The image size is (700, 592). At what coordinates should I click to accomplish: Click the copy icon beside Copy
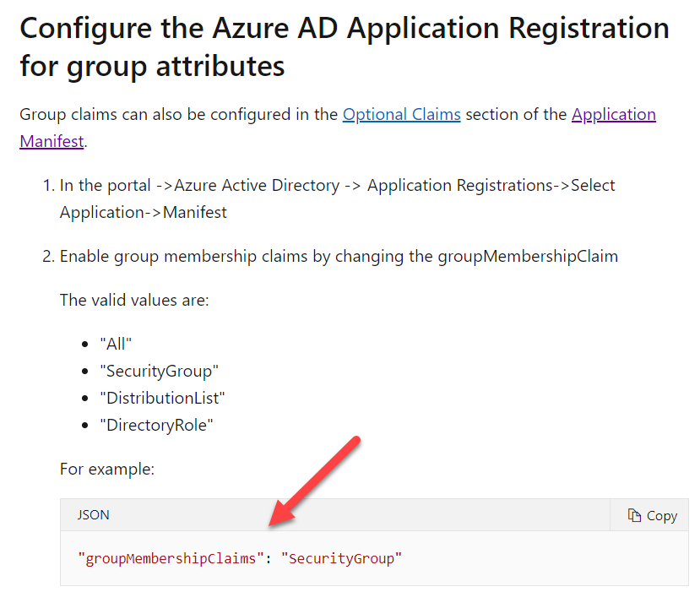(x=634, y=515)
